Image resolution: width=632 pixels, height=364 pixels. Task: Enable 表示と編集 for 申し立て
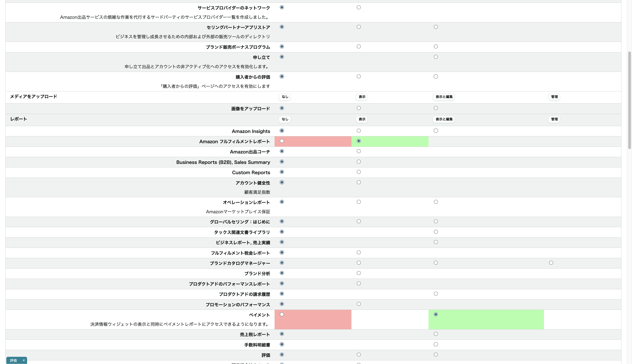tap(436, 57)
